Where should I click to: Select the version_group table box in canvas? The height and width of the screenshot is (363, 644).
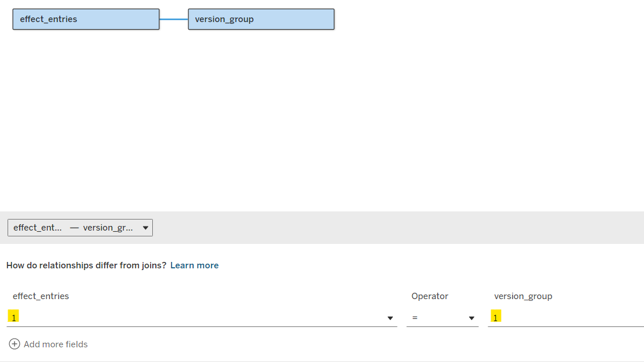coord(261,19)
